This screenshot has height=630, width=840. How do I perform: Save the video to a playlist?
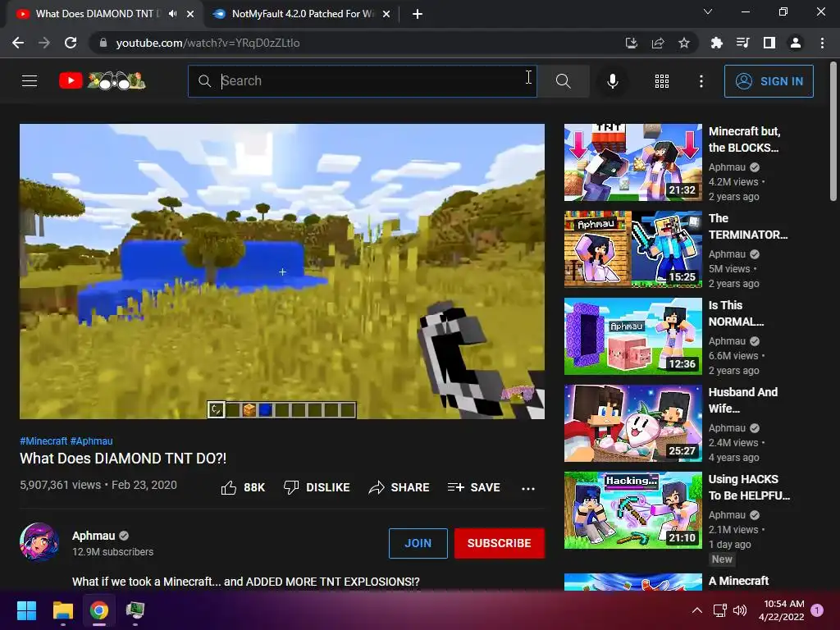[473, 487]
